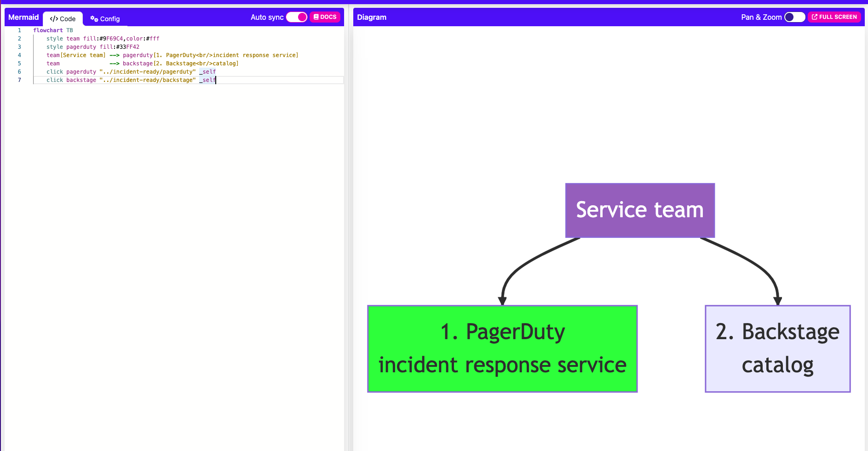Screen dimensions: 868x451
Task: Open the Config tab
Action: coord(105,19)
